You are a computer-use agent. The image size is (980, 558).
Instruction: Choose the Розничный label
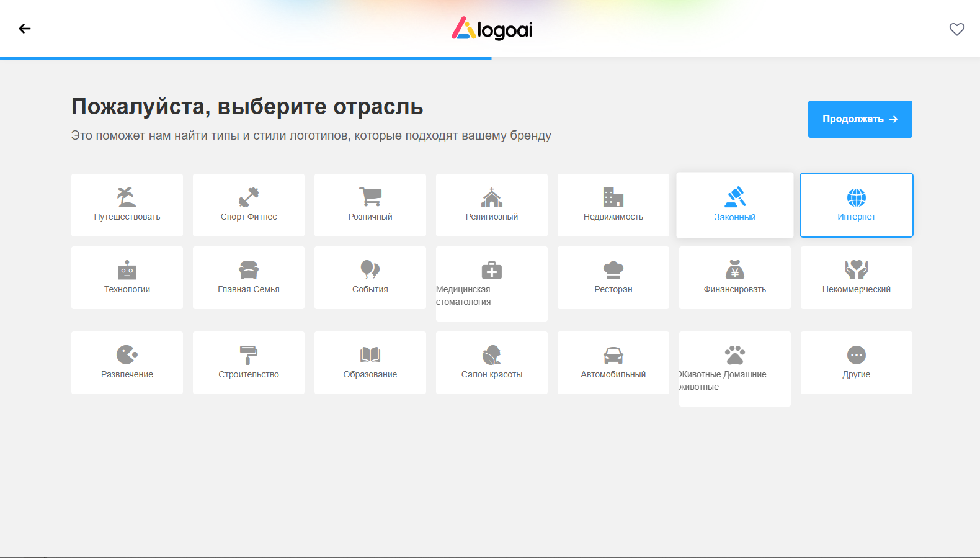tap(370, 217)
